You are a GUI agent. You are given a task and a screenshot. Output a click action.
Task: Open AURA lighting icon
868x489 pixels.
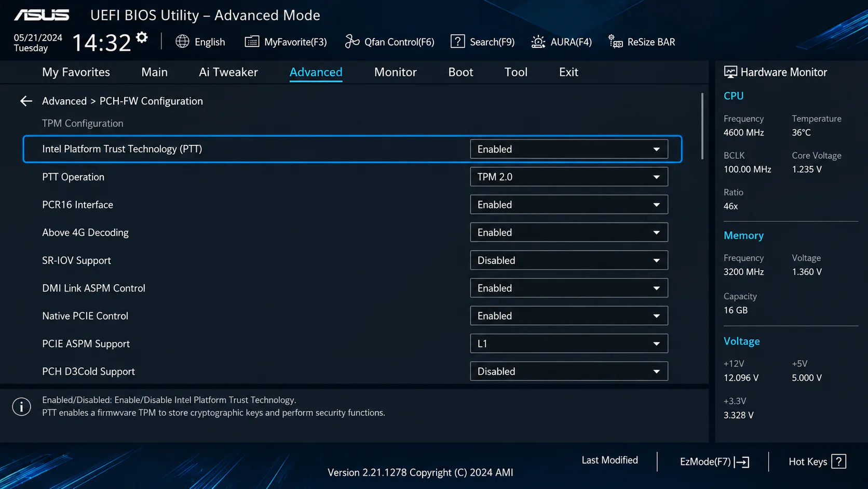coord(538,42)
